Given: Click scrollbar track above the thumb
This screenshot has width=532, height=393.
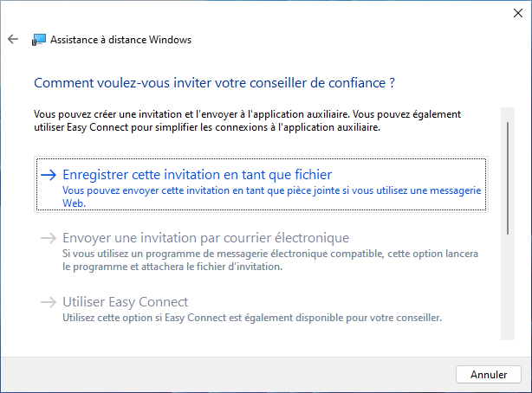Looking at the screenshot, I should [x=508, y=114].
